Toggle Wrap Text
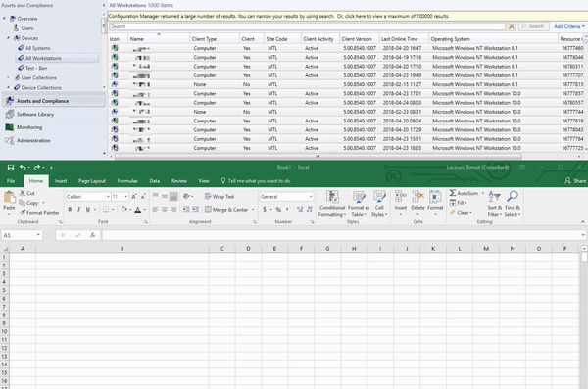588x389 pixels. coord(220,197)
